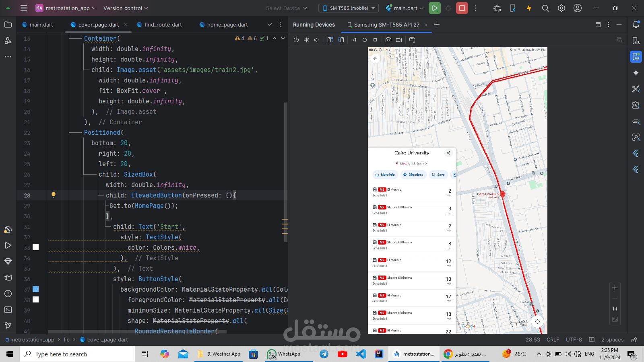Click the emulator rotate right icon
This screenshot has width=644, height=362.
click(341, 40)
